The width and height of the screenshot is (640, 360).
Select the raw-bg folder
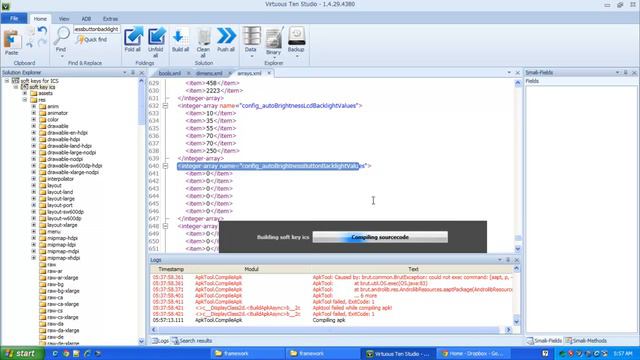click(51, 284)
